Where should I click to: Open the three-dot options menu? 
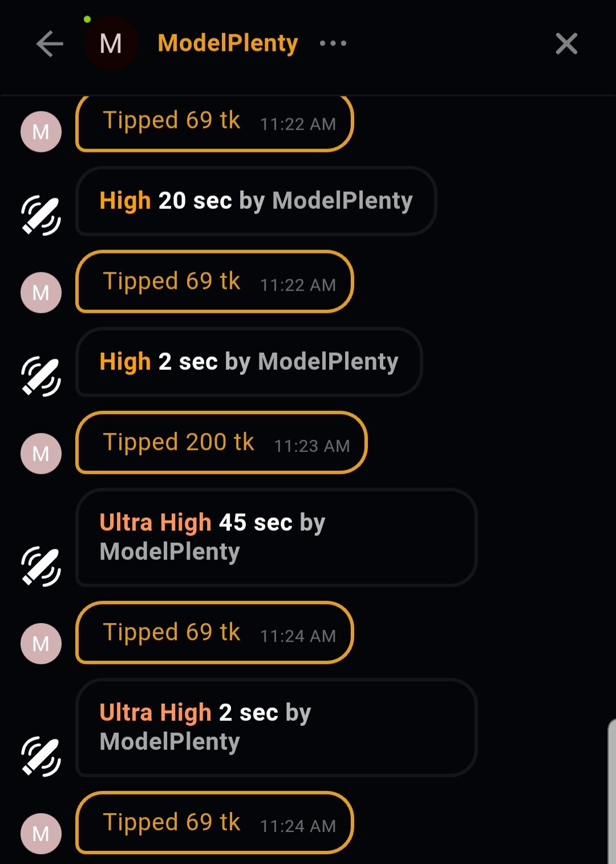tap(333, 43)
